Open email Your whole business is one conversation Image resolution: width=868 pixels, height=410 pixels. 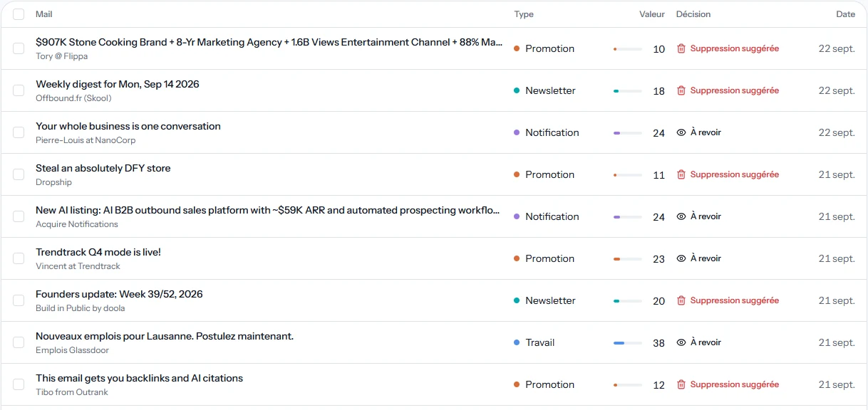128,126
